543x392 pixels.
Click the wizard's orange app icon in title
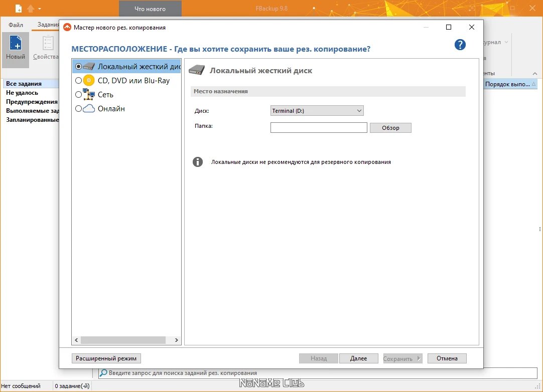tap(67, 27)
